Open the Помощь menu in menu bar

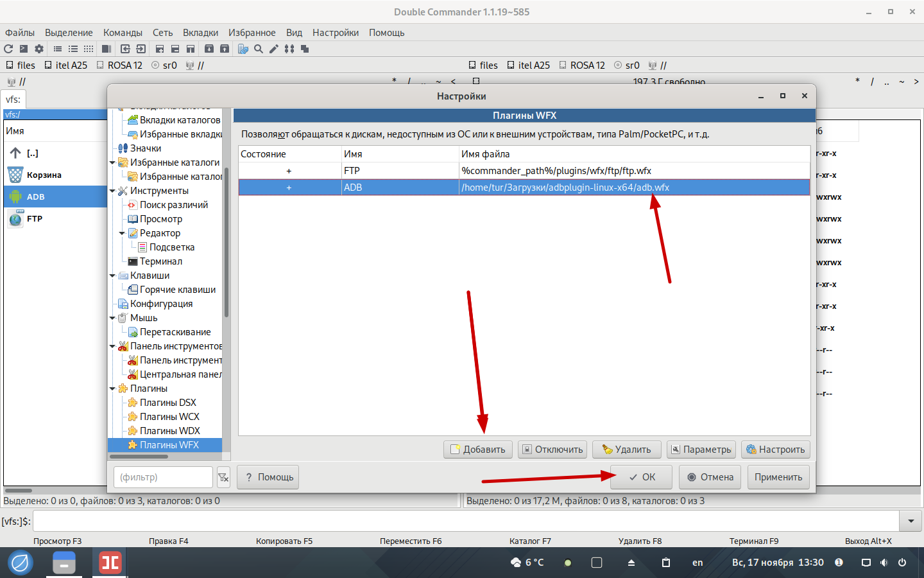(x=386, y=33)
